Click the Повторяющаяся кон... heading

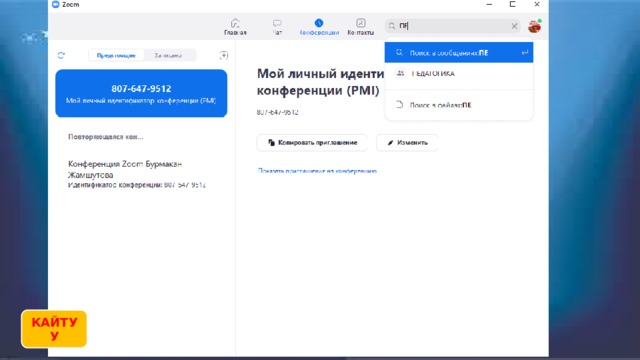point(106,137)
